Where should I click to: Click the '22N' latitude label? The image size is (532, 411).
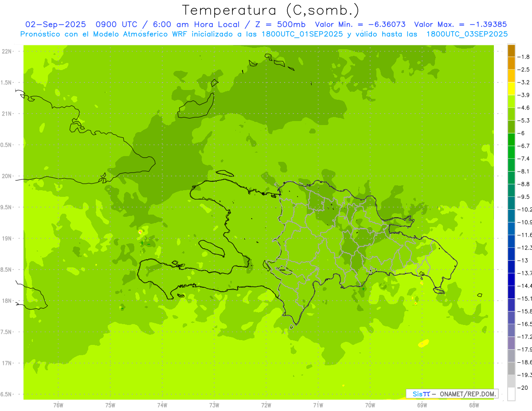(7, 51)
